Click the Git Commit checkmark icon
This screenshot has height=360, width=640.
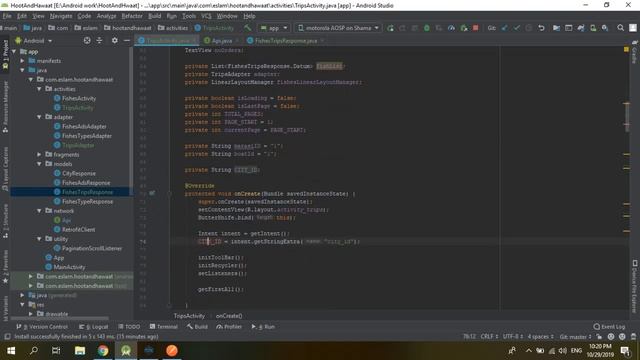pos(517,28)
